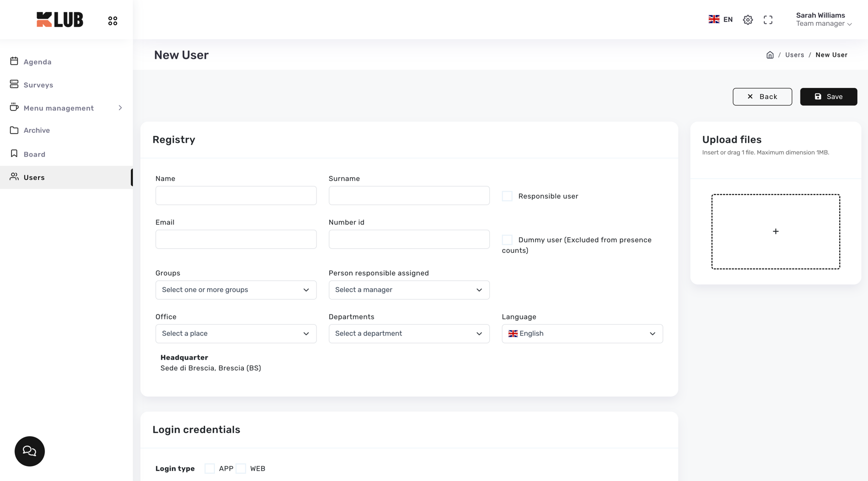Click the plus to upload file
Image resolution: width=868 pixels, height=481 pixels.
[775, 231]
